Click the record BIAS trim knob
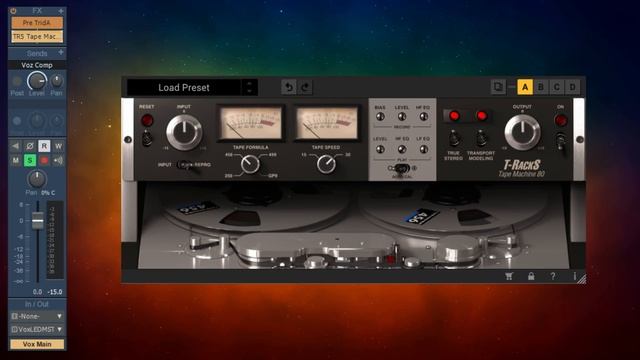Screen dimensions: 640x360 tap(380, 117)
